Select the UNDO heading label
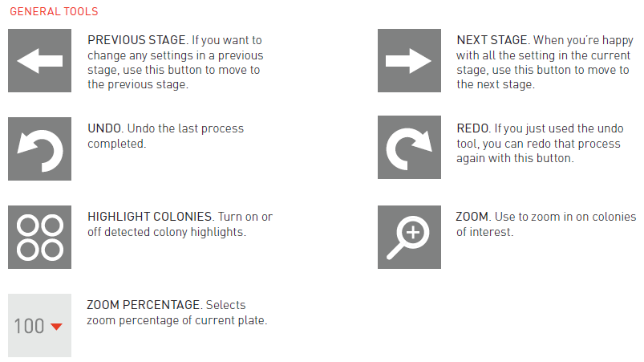This screenshot has height=362, width=644. tap(104, 128)
